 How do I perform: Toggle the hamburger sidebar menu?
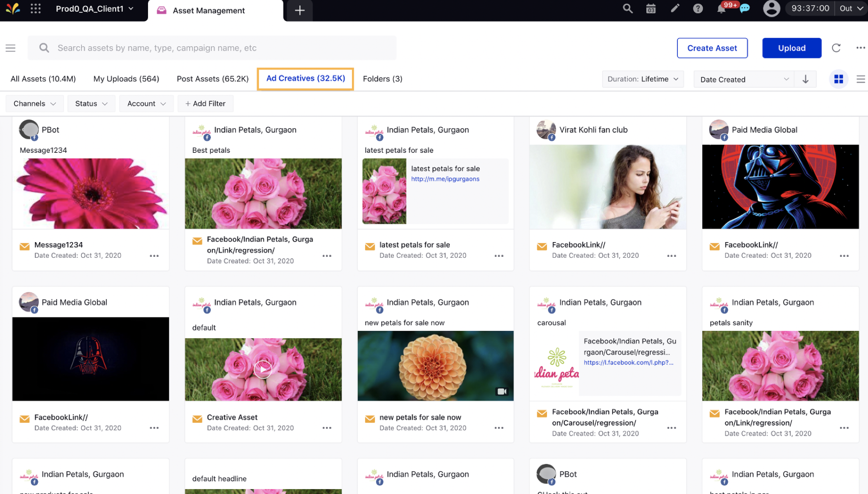point(10,48)
